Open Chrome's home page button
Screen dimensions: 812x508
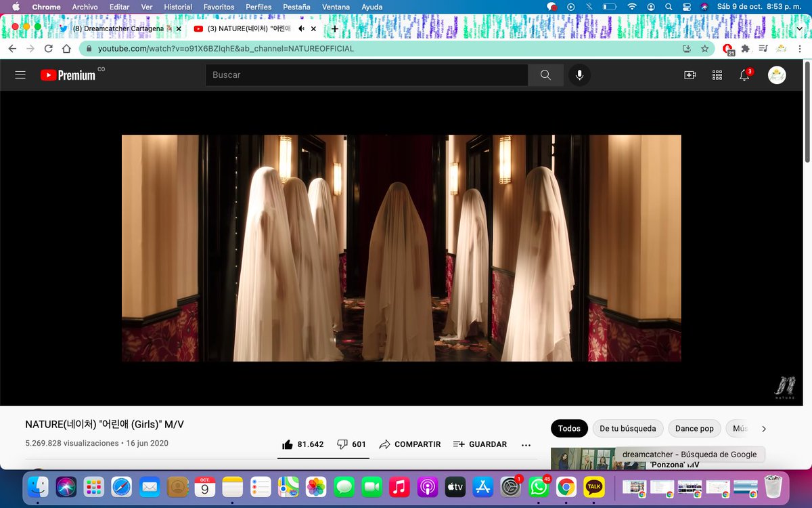pyautogui.click(x=66, y=49)
